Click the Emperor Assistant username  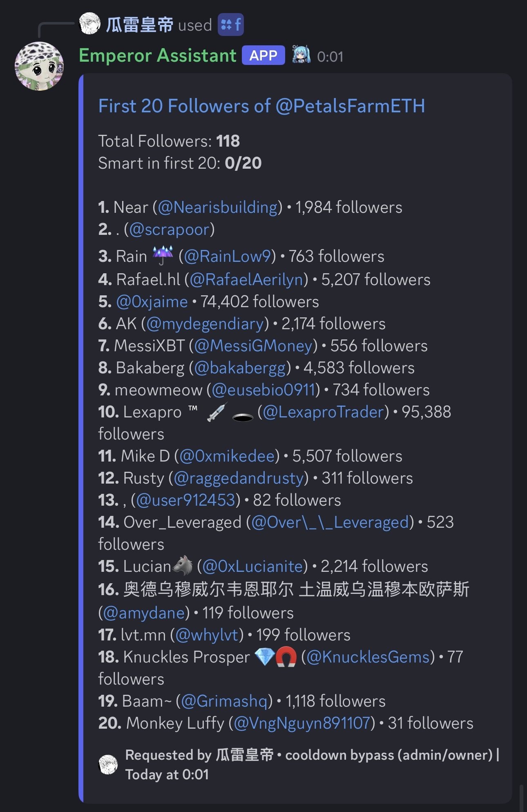point(158,56)
